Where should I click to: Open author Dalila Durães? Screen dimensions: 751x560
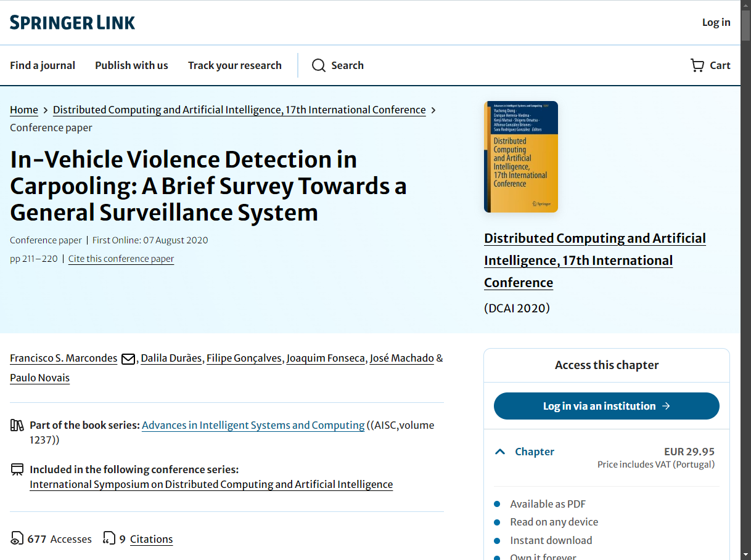point(171,358)
